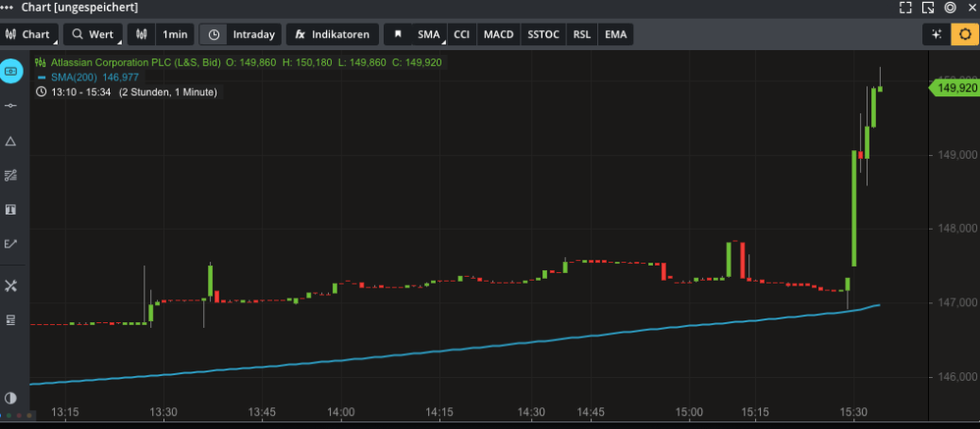Open the Wert search dropdown
This screenshot has height=429, width=980.
(93, 34)
